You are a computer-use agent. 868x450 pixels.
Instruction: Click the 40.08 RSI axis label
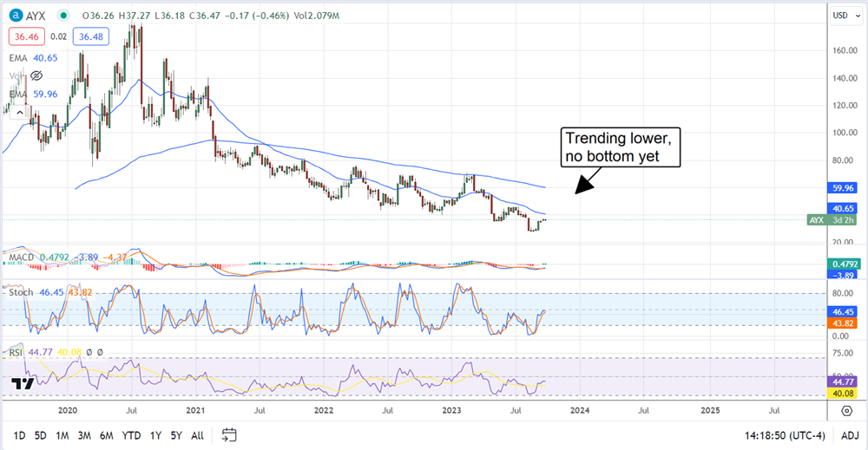[842, 394]
